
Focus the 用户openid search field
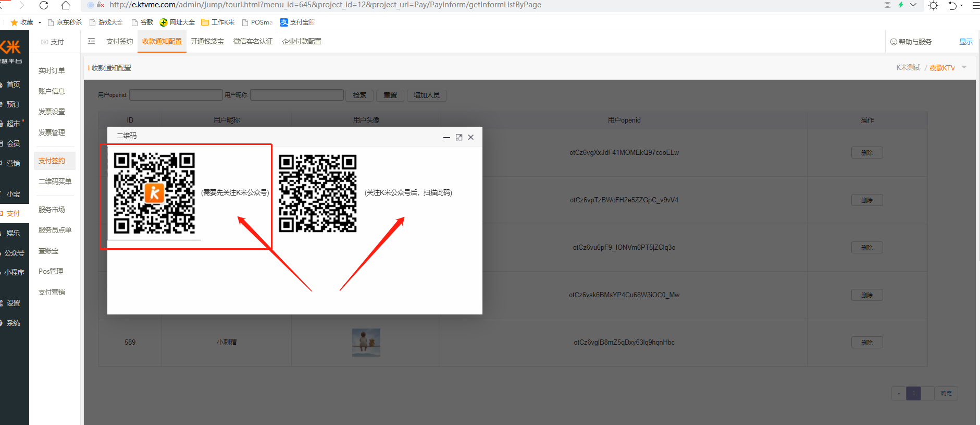point(176,95)
